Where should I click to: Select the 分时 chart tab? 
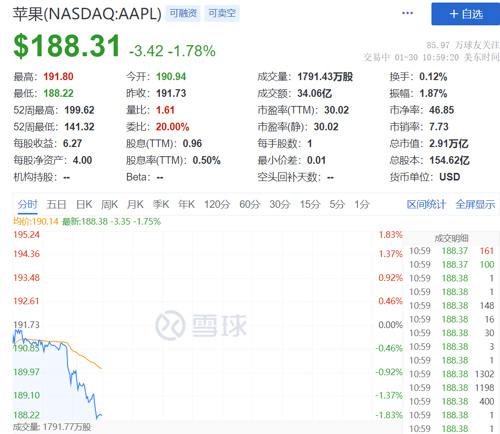point(28,204)
